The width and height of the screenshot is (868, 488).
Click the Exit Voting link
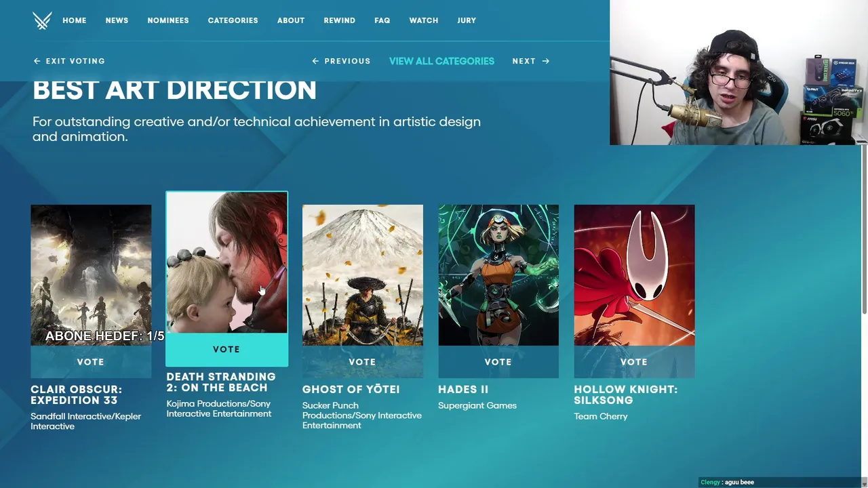(69, 61)
